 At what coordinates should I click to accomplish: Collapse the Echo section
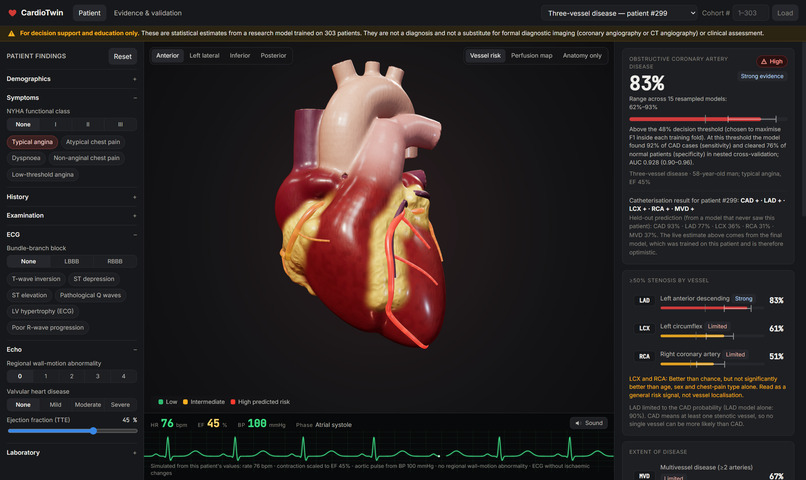(71, 349)
